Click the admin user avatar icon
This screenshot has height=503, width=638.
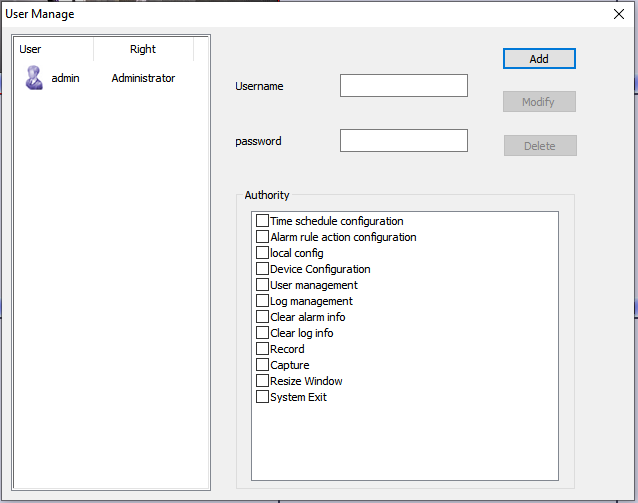pyautogui.click(x=34, y=78)
